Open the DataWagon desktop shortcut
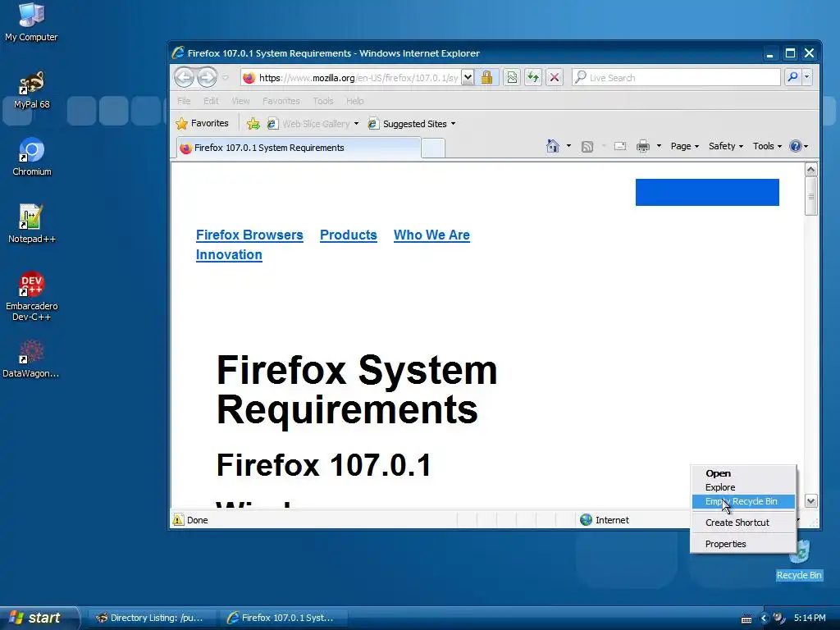 pyautogui.click(x=31, y=359)
